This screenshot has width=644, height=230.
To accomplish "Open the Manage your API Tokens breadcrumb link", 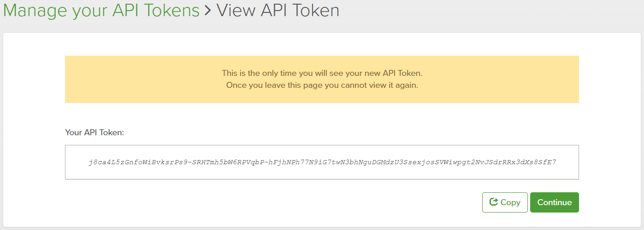I will [101, 10].
